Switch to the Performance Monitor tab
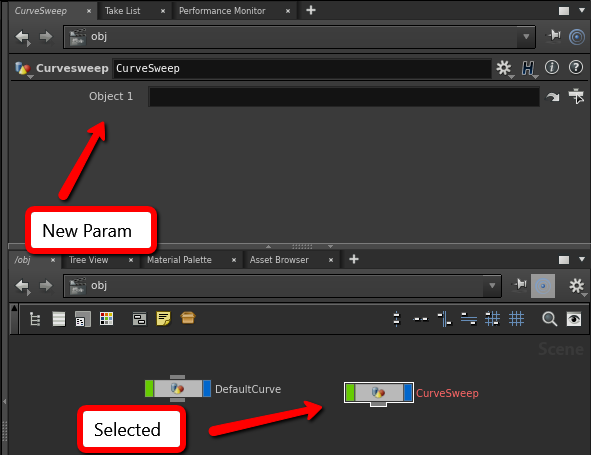 coord(222,11)
